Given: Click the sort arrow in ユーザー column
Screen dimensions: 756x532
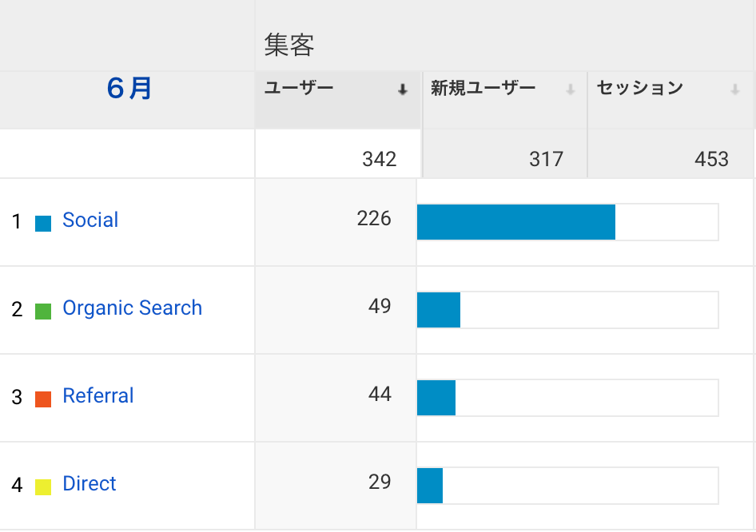Looking at the screenshot, I should (403, 91).
